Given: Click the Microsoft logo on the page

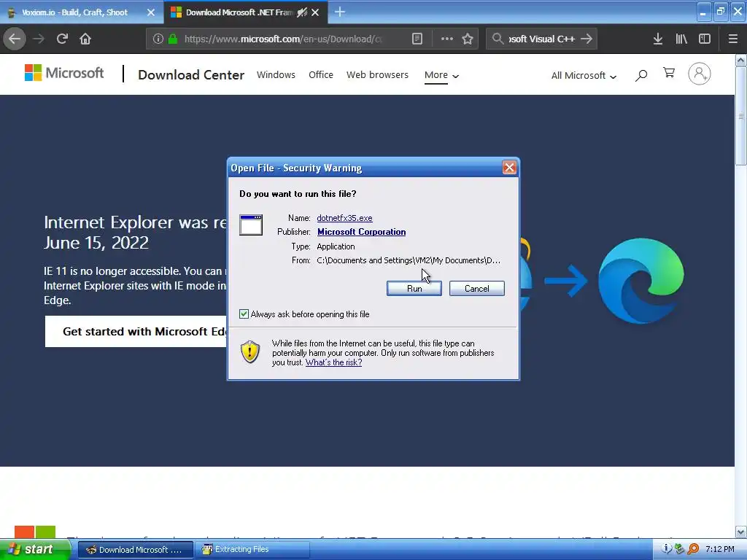Looking at the screenshot, I should (64, 73).
